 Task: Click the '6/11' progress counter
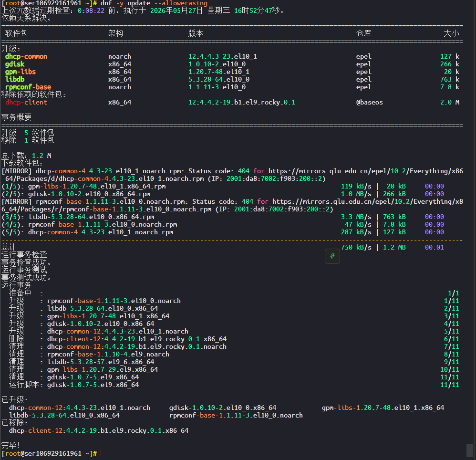click(451, 339)
